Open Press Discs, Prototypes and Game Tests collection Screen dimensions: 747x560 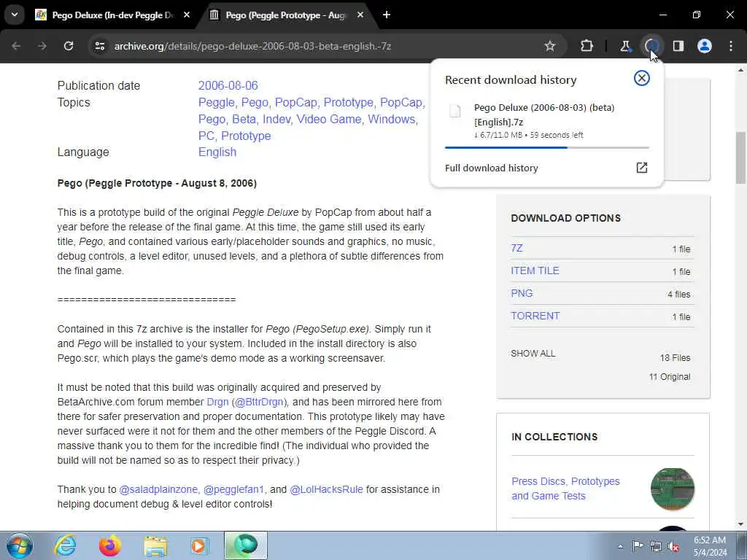point(565,489)
